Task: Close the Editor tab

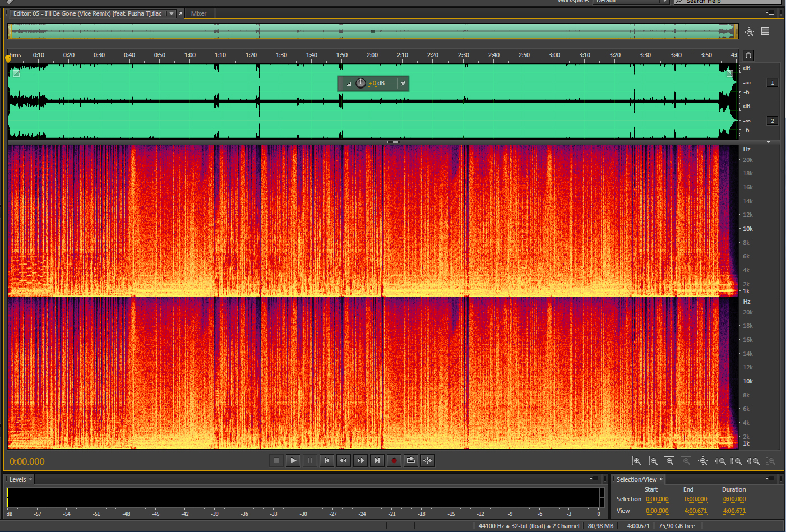Action: click(181, 13)
